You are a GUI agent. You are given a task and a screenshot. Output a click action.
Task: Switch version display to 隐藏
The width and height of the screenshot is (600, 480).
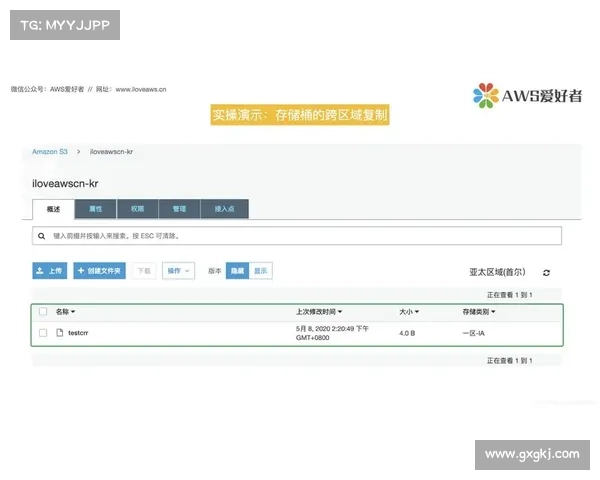(x=237, y=271)
